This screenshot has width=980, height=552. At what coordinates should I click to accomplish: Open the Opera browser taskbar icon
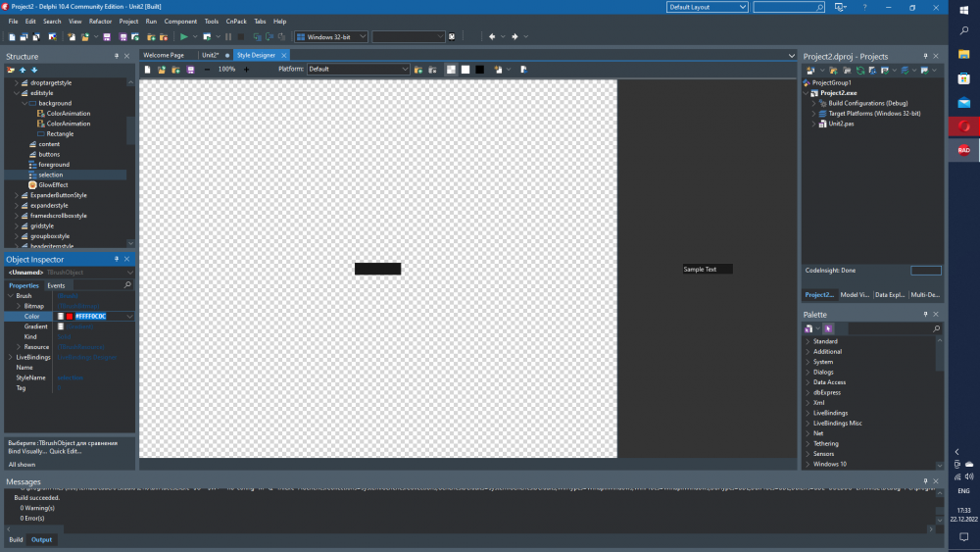[x=963, y=125]
